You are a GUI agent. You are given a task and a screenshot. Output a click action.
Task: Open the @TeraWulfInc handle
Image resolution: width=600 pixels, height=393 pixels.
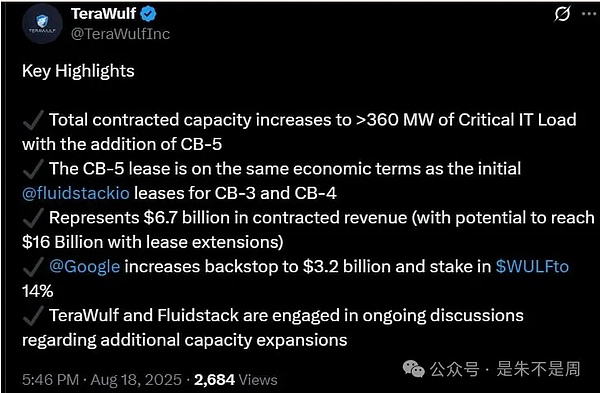pos(120,34)
